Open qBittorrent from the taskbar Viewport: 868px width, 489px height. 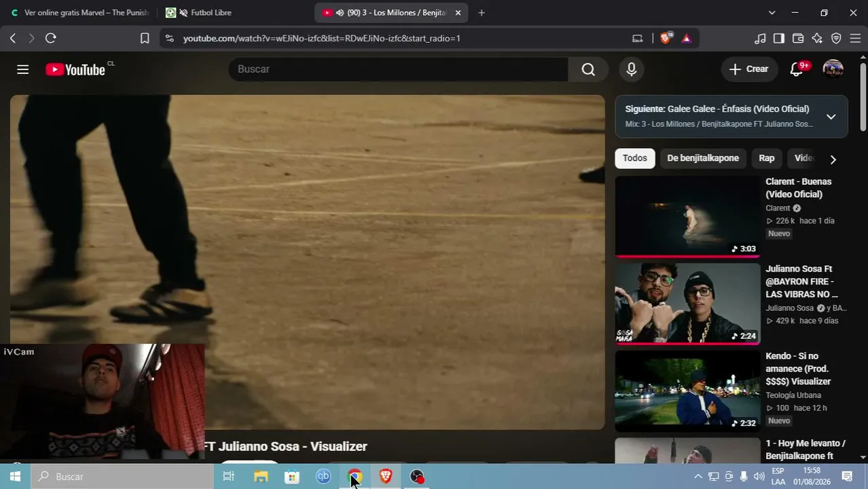click(323, 476)
